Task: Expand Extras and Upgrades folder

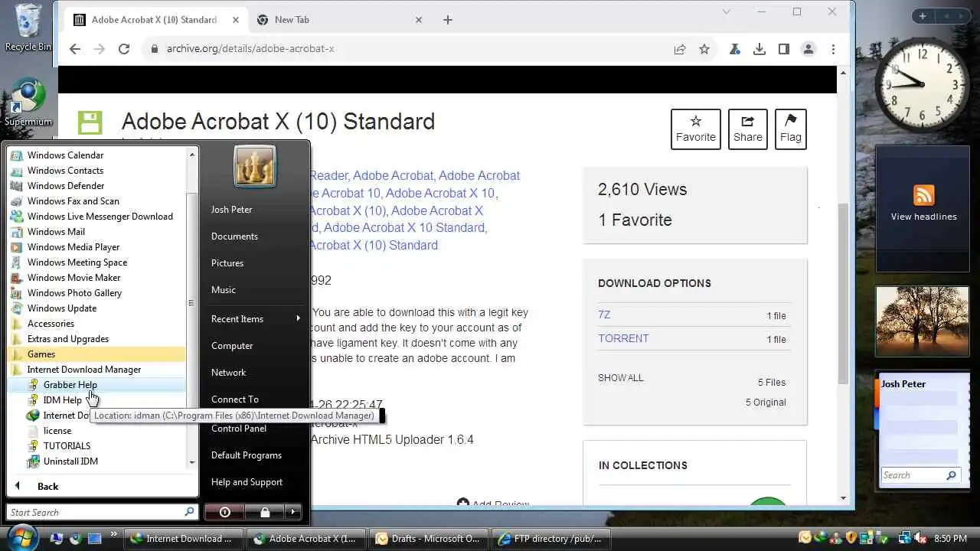Action: point(67,339)
